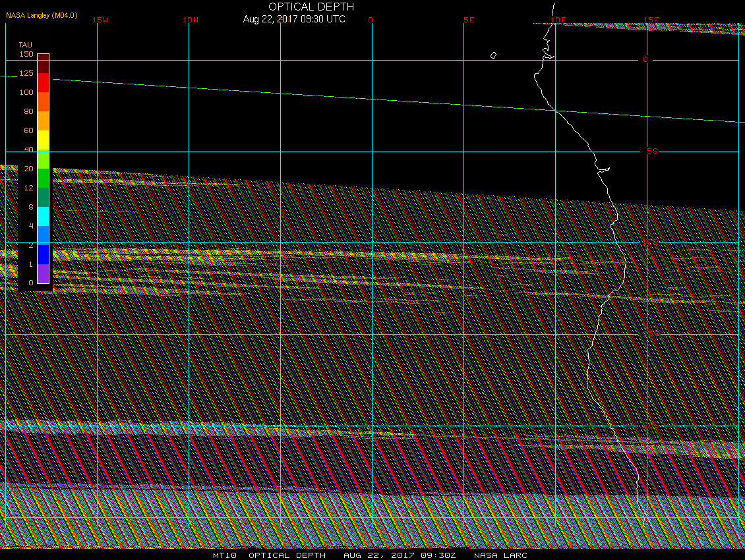This screenshot has height=560, width=745.
Task: Click the NASA LARC text in footer
Action: pyautogui.click(x=500, y=555)
